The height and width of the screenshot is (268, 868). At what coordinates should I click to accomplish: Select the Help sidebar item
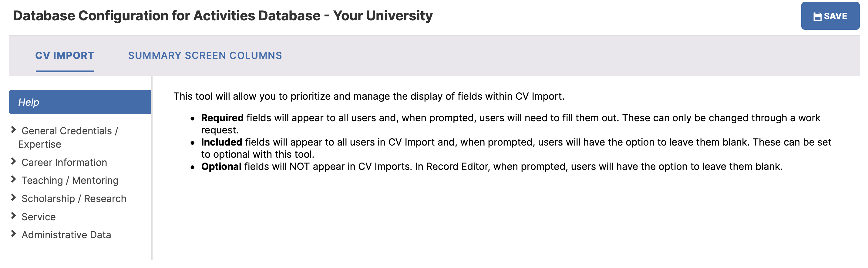point(80,102)
